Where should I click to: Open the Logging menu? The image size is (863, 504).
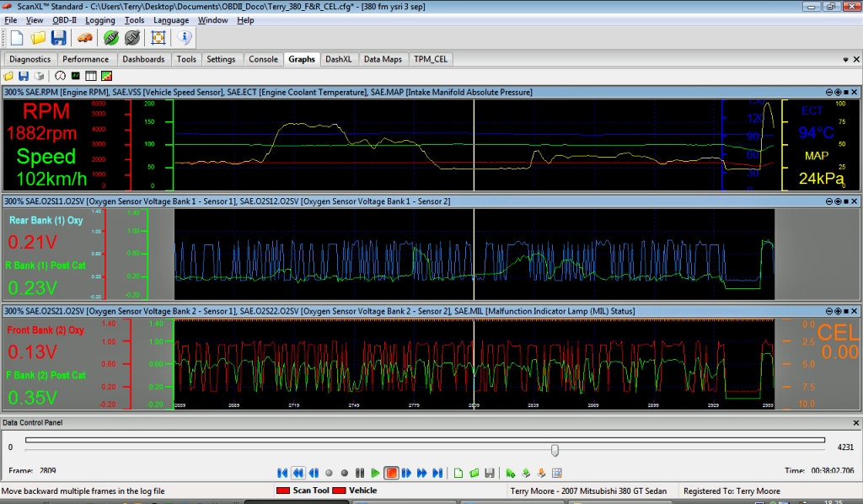(x=100, y=20)
